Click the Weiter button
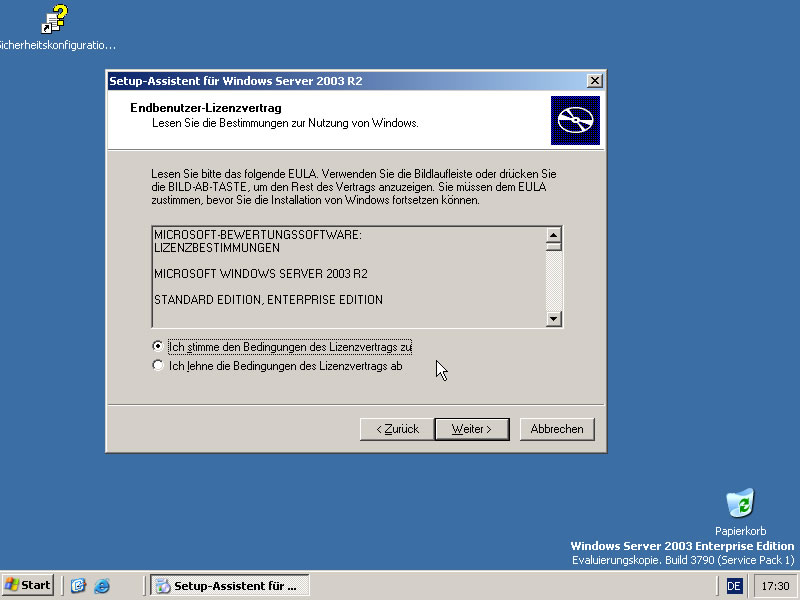 (x=471, y=428)
